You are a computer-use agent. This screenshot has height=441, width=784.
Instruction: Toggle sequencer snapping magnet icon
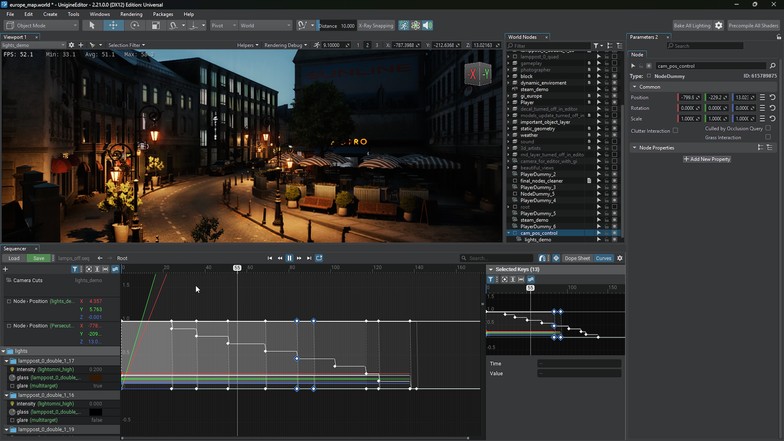(542, 258)
